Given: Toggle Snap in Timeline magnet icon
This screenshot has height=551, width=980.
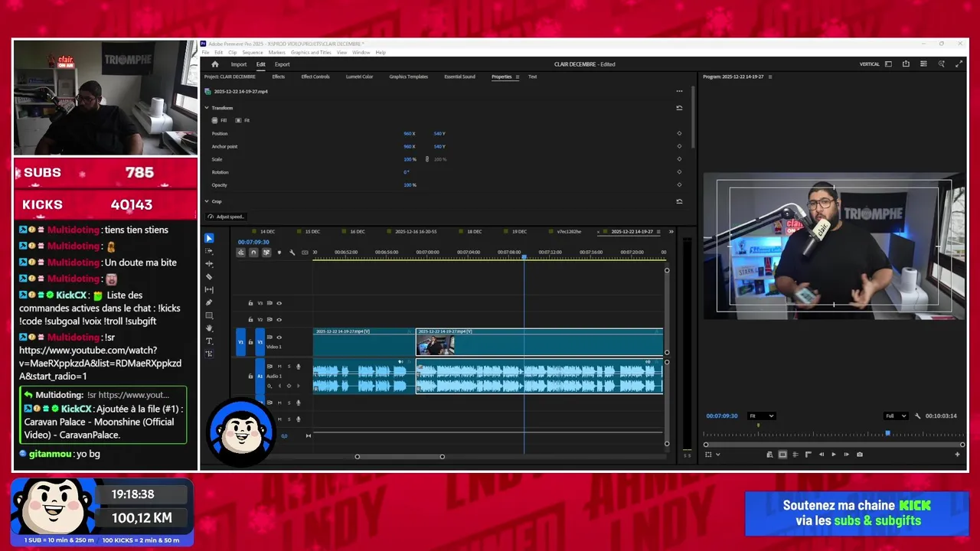Looking at the screenshot, I should tap(253, 253).
